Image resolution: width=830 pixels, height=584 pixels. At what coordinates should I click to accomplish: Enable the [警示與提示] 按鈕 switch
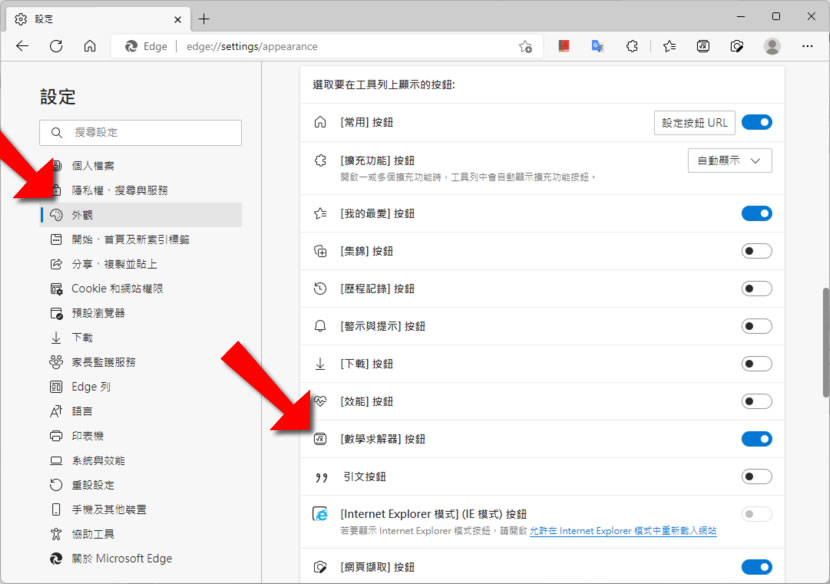pyautogui.click(x=756, y=326)
